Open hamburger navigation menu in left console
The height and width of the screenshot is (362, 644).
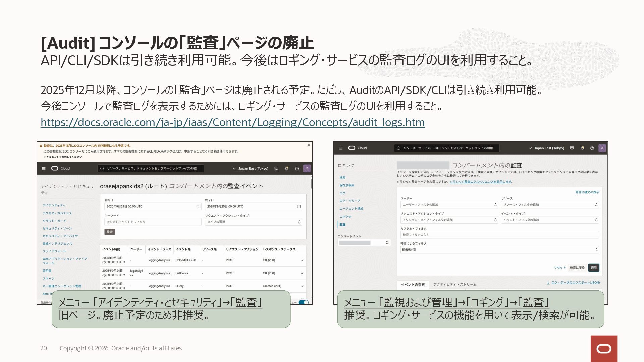coord(44,168)
